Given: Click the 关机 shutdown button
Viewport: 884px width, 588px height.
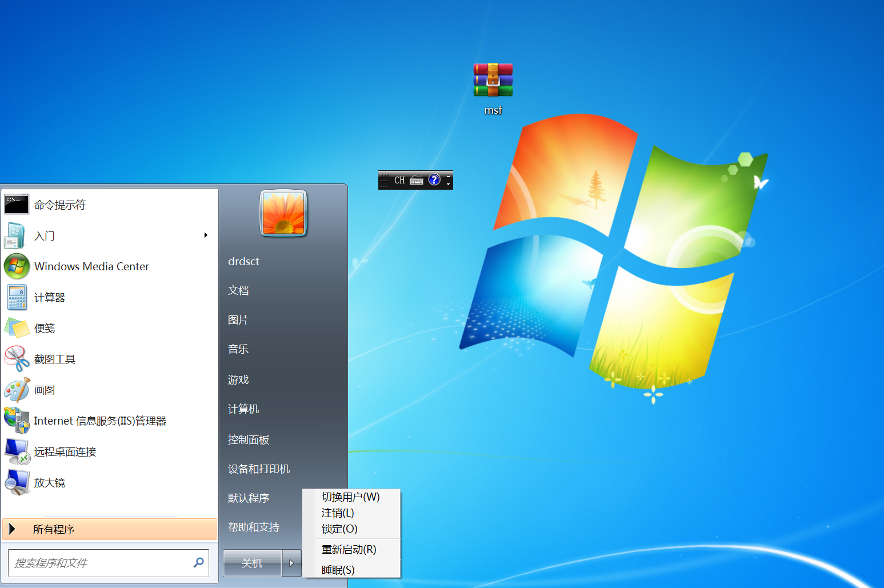Looking at the screenshot, I should point(252,563).
